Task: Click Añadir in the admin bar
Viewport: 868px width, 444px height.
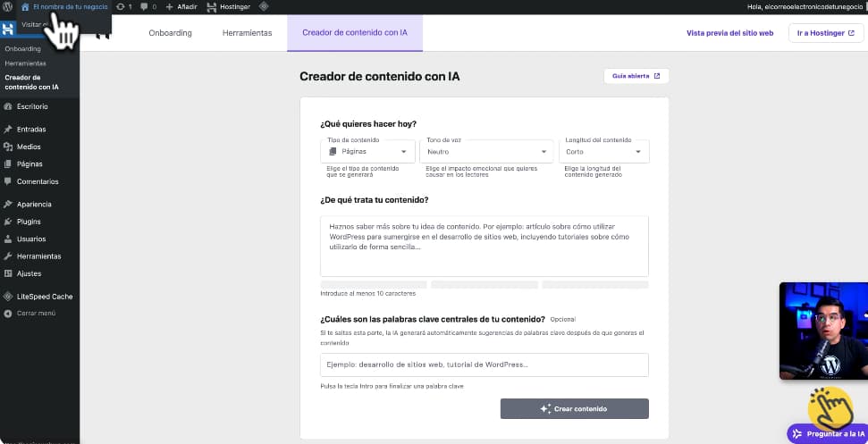Action: coord(181,7)
